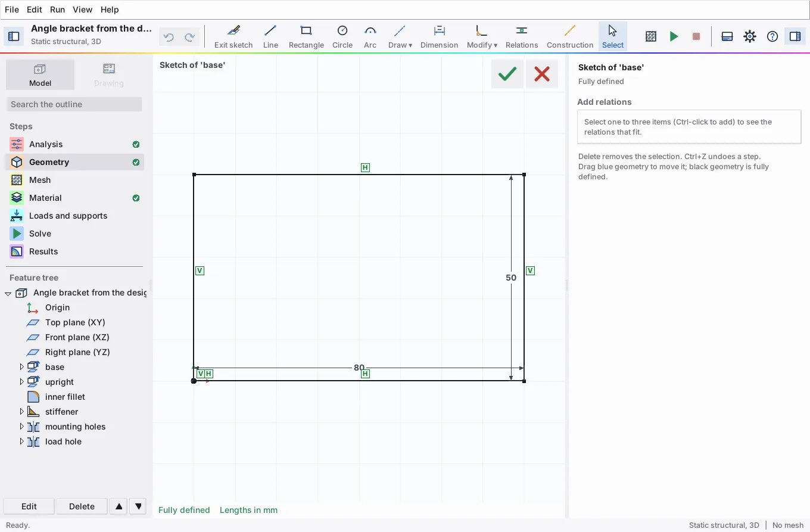Select the Rectangle sketch tool
The image size is (810, 532).
pos(306,36)
